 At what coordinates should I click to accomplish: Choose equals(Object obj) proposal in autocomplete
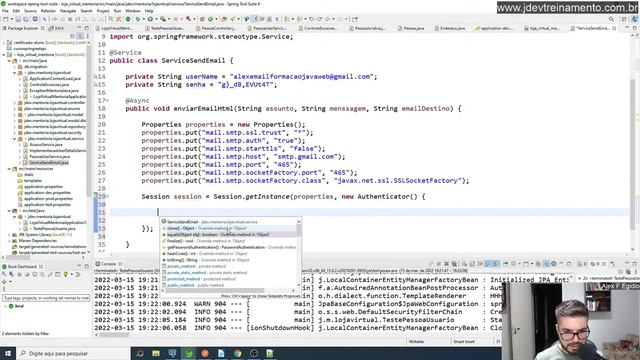pos(229,235)
